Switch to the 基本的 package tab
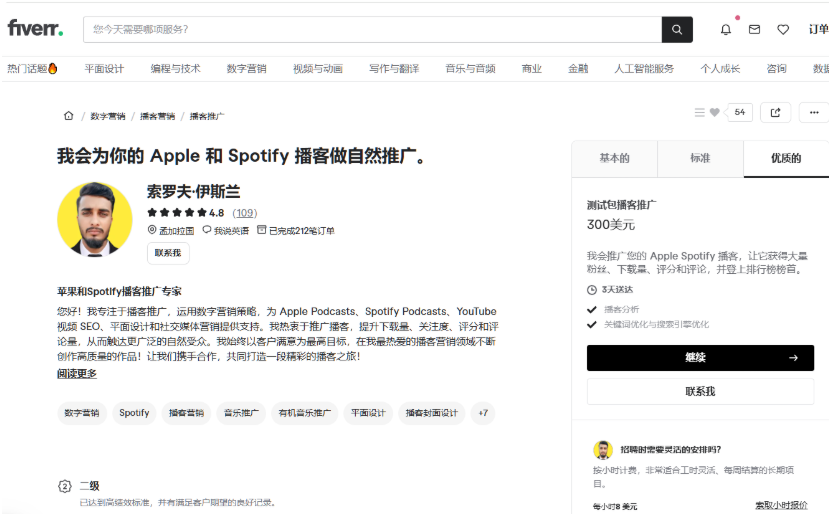The width and height of the screenshot is (829, 514). click(614, 159)
